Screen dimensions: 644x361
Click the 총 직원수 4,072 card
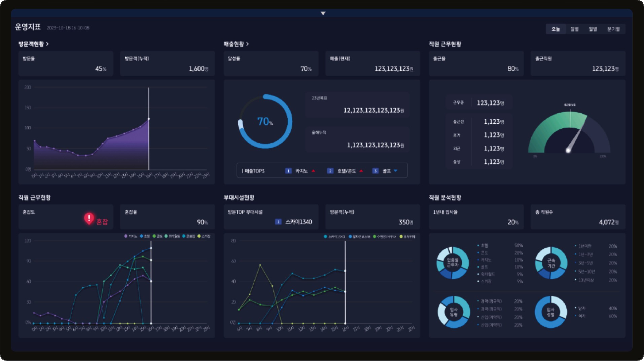coord(578,217)
